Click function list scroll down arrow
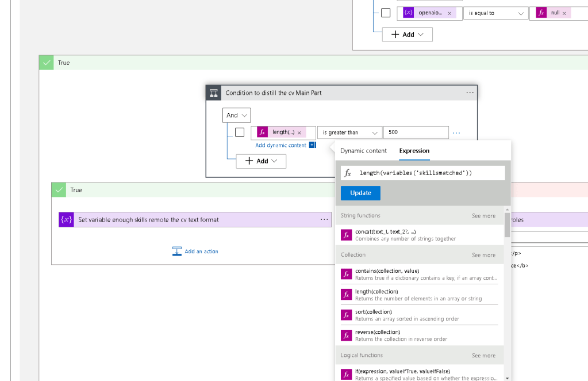 (508, 378)
